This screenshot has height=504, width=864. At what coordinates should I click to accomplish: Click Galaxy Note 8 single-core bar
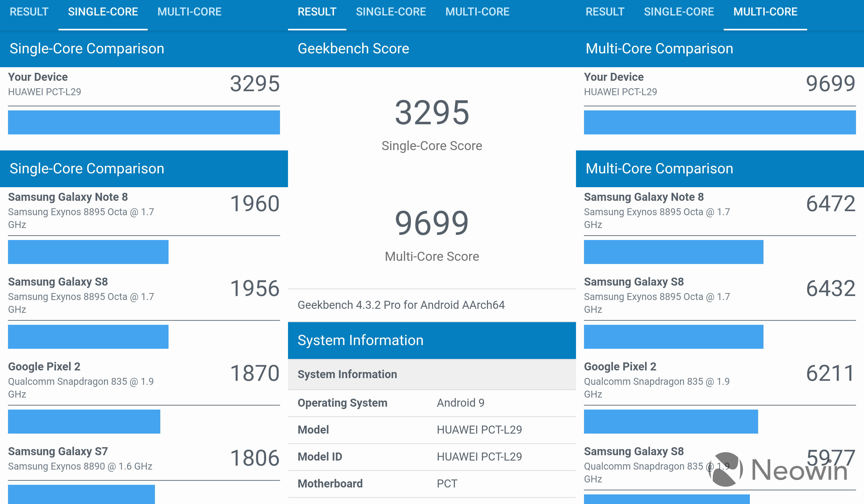tap(88, 252)
